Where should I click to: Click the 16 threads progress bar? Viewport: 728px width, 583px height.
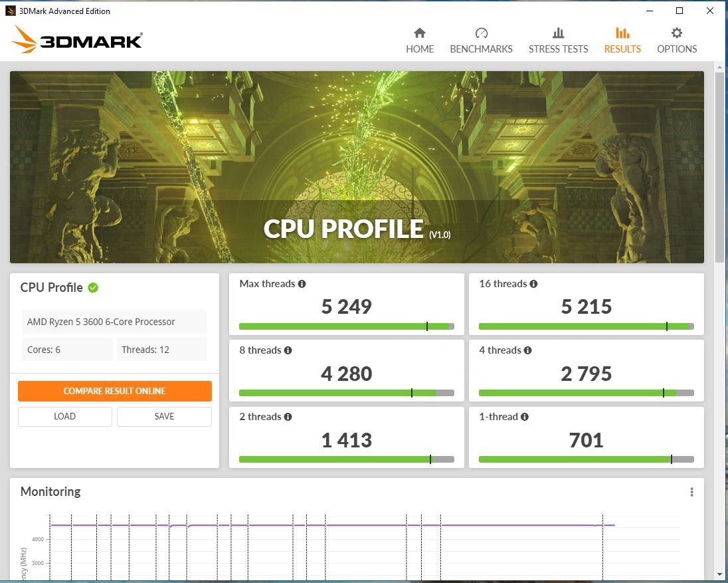(x=587, y=326)
